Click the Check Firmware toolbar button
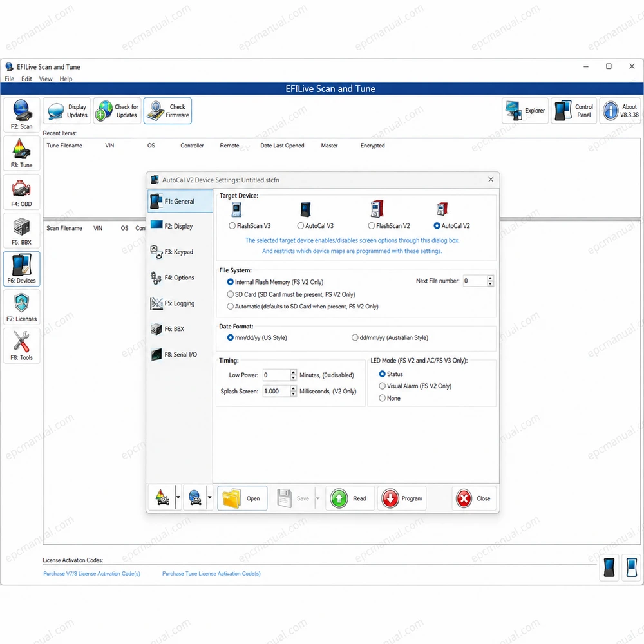644x644 pixels. pos(167,111)
